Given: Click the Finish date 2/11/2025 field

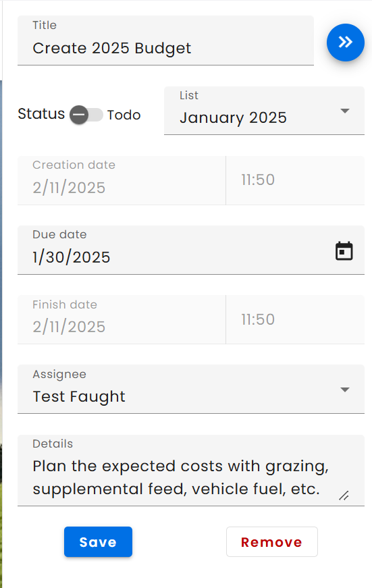Looking at the screenshot, I should tap(122, 319).
